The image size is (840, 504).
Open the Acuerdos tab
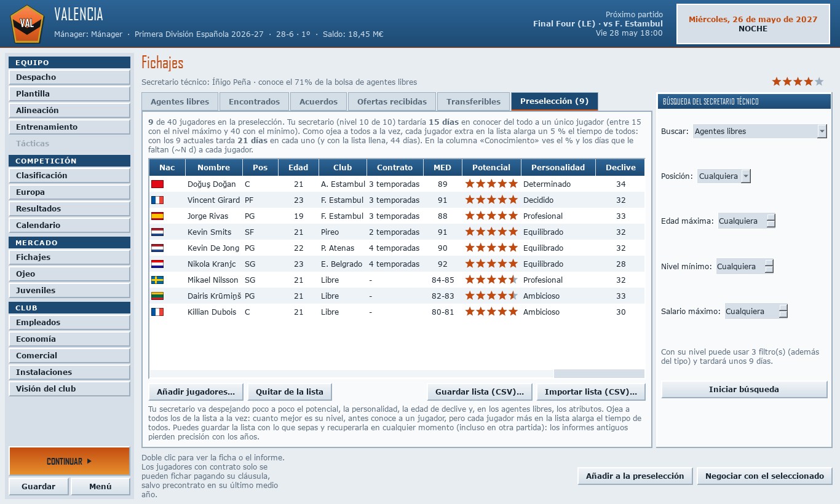point(319,101)
